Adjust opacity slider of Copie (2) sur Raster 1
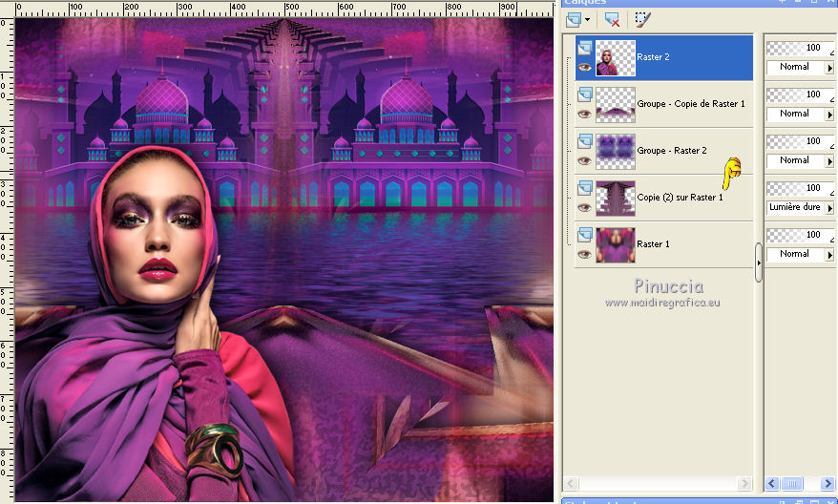This screenshot has height=504, width=838. click(x=800, y=188)
